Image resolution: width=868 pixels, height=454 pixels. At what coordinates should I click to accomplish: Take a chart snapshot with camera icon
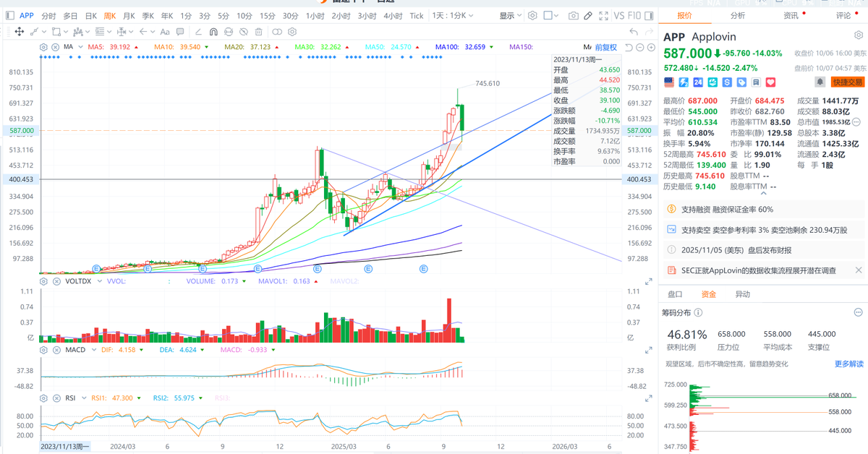[x=574, y=15]
